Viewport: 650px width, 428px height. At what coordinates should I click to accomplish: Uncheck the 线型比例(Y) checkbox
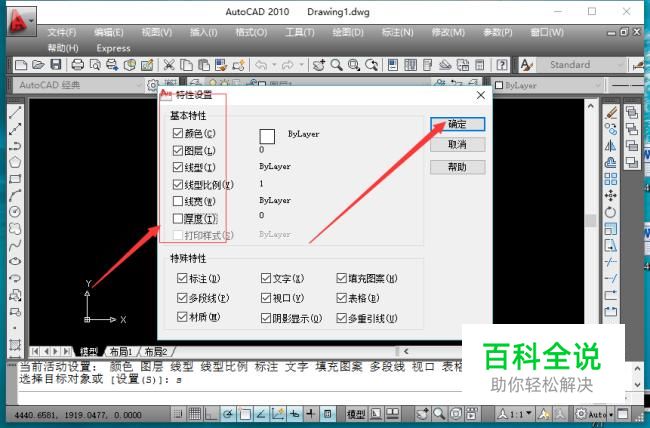point(178,184)
